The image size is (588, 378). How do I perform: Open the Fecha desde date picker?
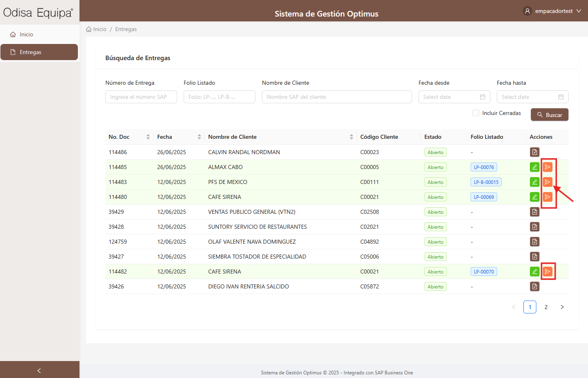click(x=454, y=97)
